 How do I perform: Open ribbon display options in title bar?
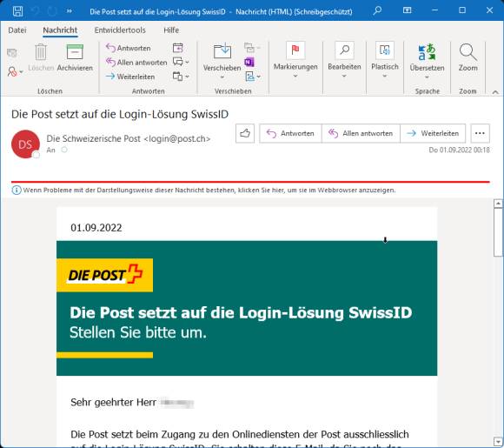[x=407, y=10]
